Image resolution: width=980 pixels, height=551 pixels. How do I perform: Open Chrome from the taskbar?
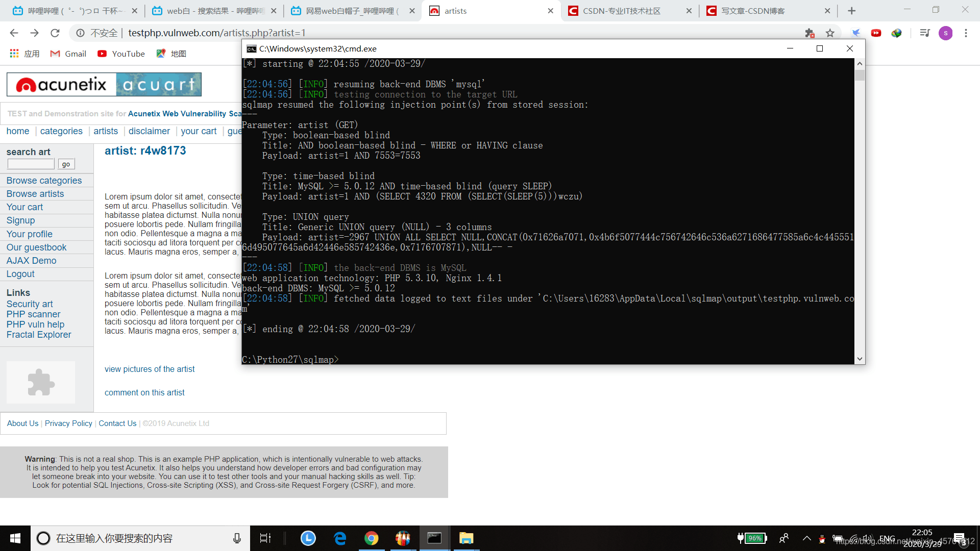coord(371,538)
